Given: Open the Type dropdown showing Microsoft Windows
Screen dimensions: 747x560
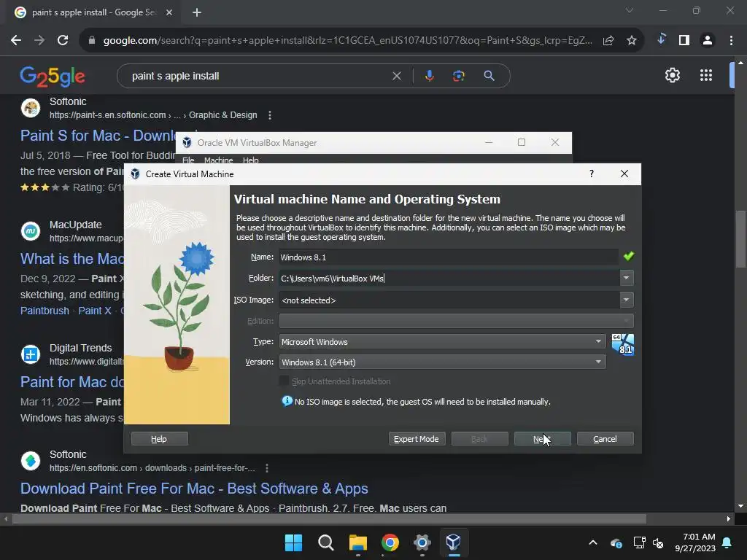Looking at the screenshot, I should pos(442,341).
